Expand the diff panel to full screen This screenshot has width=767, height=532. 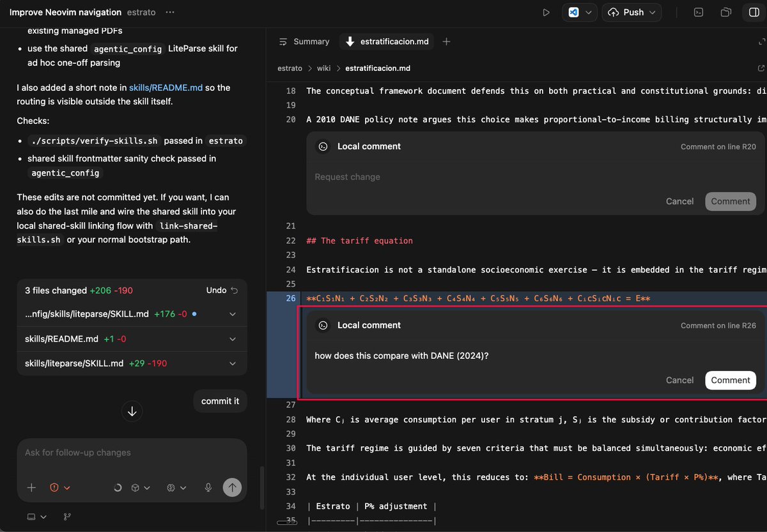761,42
